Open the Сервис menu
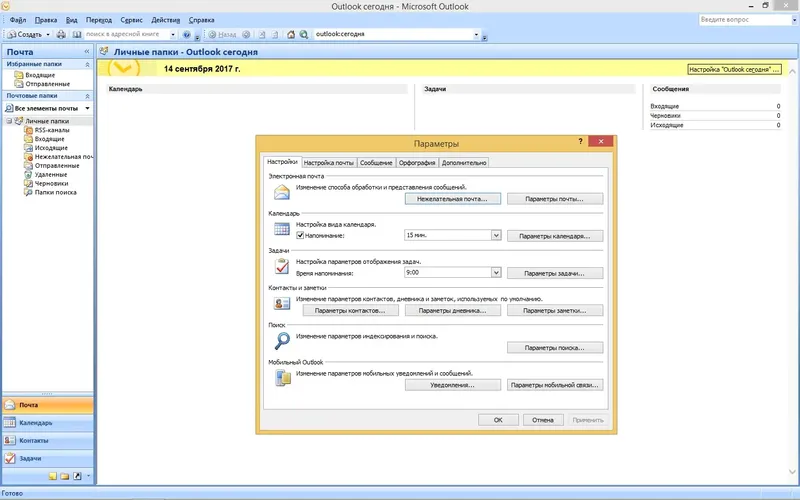 tap(132, 20)
